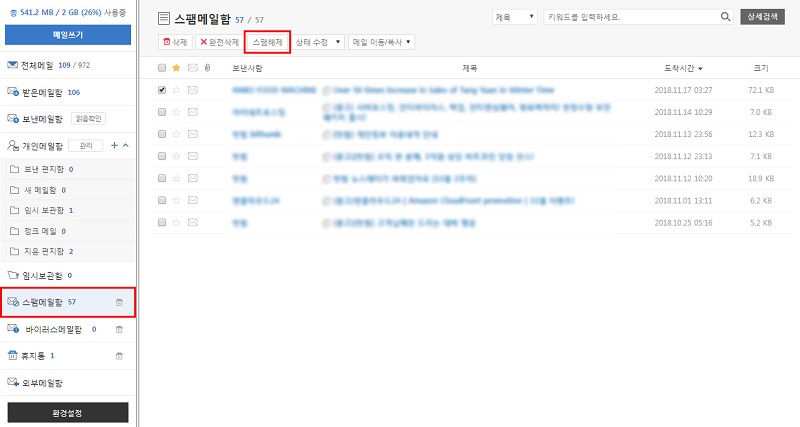Check the mail dated 2018.10.25 05:16
This screenshot has width=800, height=427.
pyautogui.click(x=162, y=222)
